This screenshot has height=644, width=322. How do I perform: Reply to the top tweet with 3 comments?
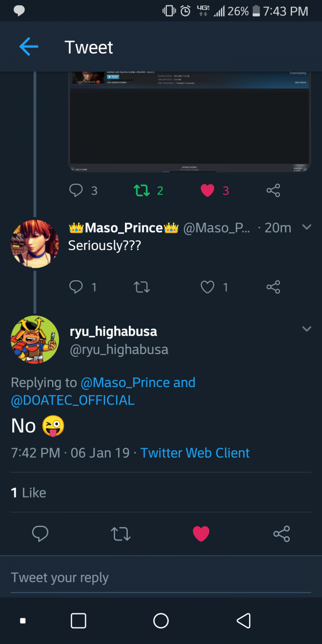pos(77,190)
